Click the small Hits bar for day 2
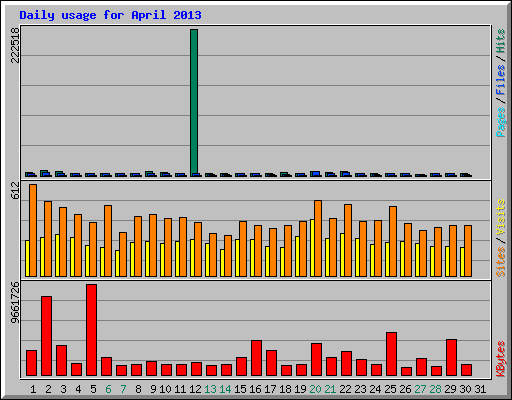Image resolution: width=512 pixels, height=400 pixels. tap(44, 173)
